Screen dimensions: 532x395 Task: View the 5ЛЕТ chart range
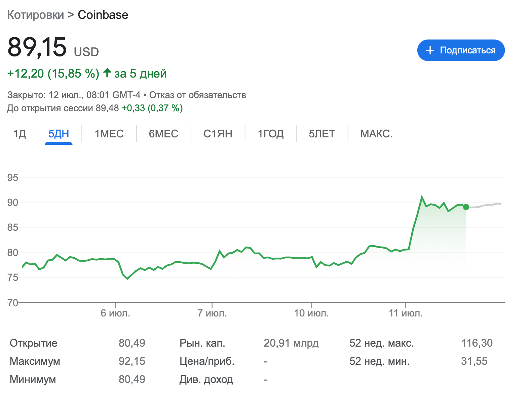[x=322, y=134]
